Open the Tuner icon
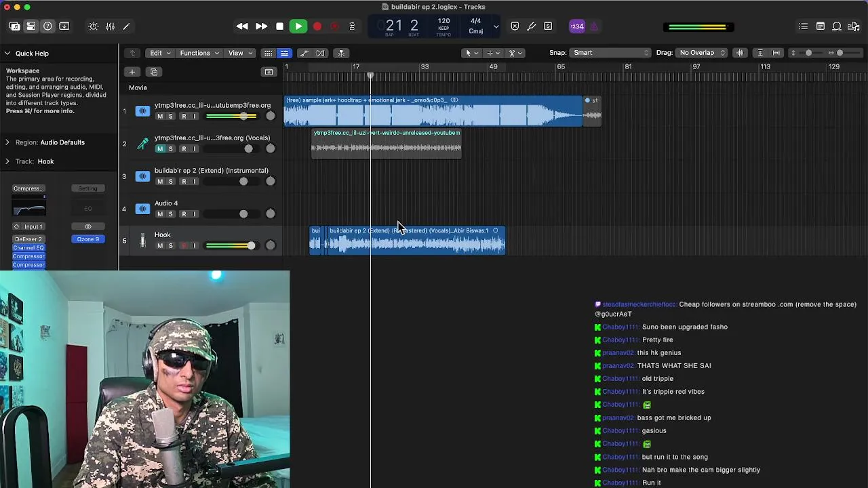Screen dimensions: 868x488 [x=532, y=26]
